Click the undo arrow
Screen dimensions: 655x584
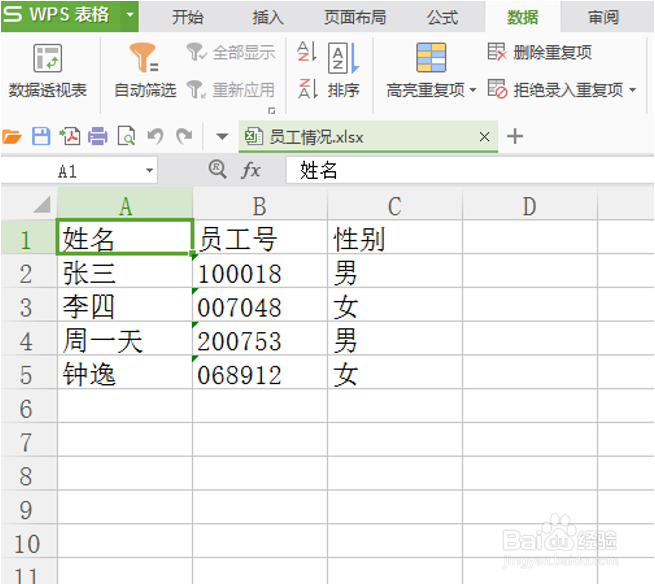[155, 137]
